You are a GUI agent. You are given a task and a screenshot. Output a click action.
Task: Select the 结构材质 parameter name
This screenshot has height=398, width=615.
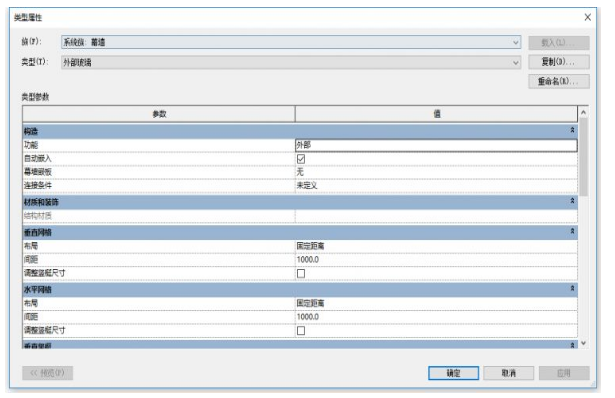[38, 216]
